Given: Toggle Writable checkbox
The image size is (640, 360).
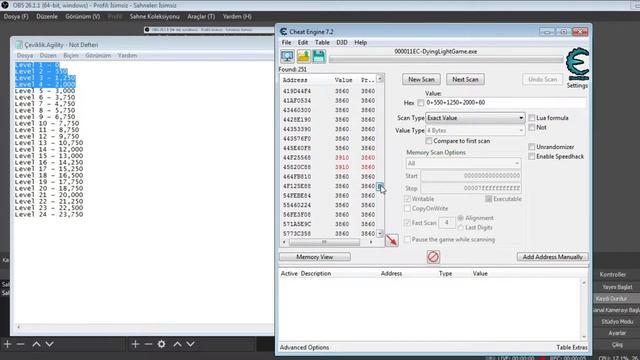Looking at the screenshot, I should coord(407,199).
